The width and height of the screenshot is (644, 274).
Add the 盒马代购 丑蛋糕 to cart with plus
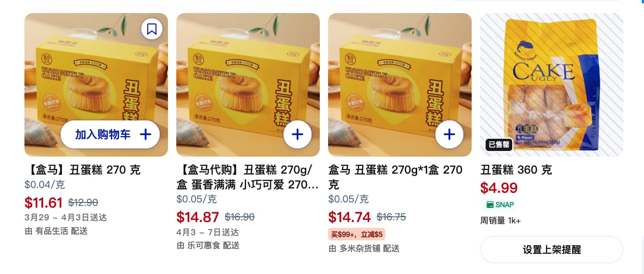tap(298, 134)
